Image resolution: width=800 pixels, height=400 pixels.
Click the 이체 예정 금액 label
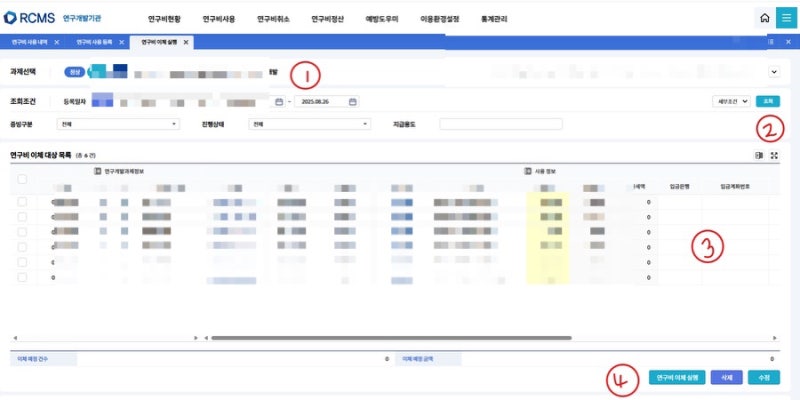click(418, 359)
